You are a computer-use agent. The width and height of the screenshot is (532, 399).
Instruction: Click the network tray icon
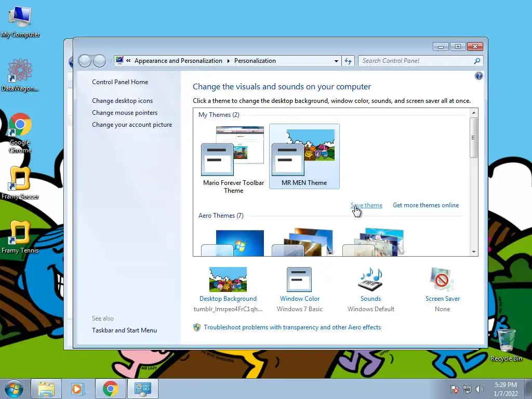click(467, 389)
